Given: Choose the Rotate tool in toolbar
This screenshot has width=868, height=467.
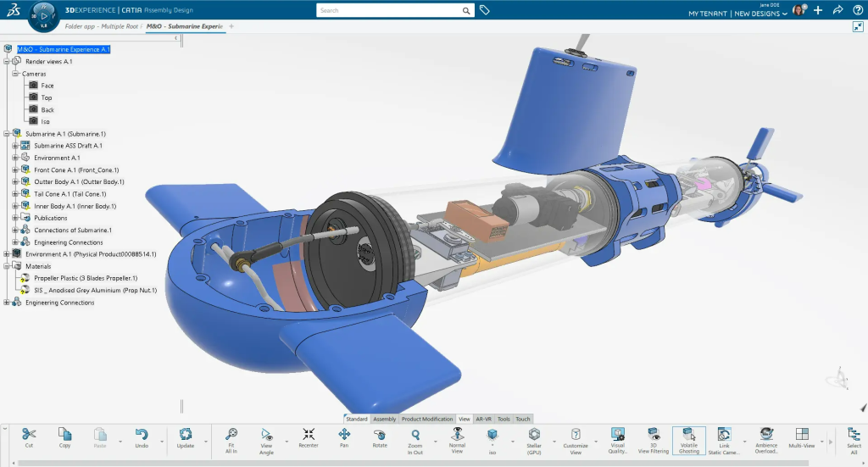Looking at the screenshot, I should [380, 437].
